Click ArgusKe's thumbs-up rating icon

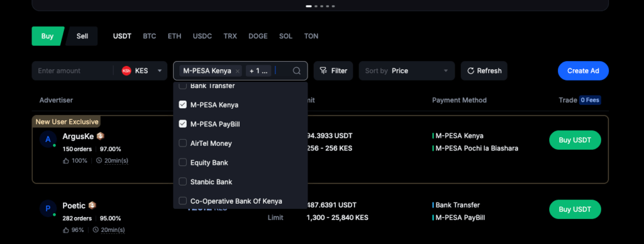click(x=65, y=160)
